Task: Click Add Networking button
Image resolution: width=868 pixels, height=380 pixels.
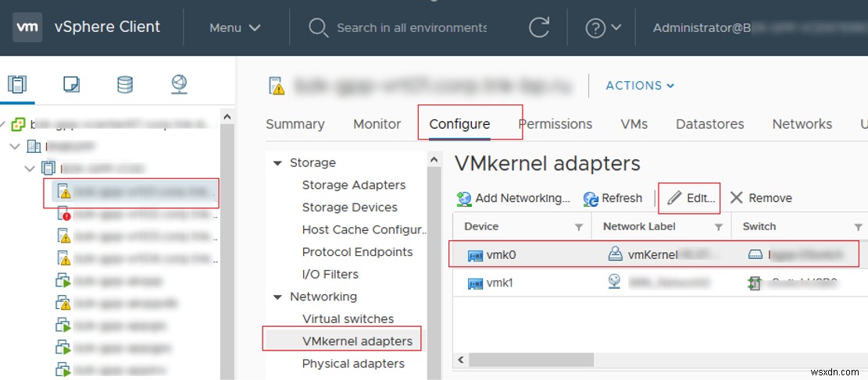Action: [513, 198]
